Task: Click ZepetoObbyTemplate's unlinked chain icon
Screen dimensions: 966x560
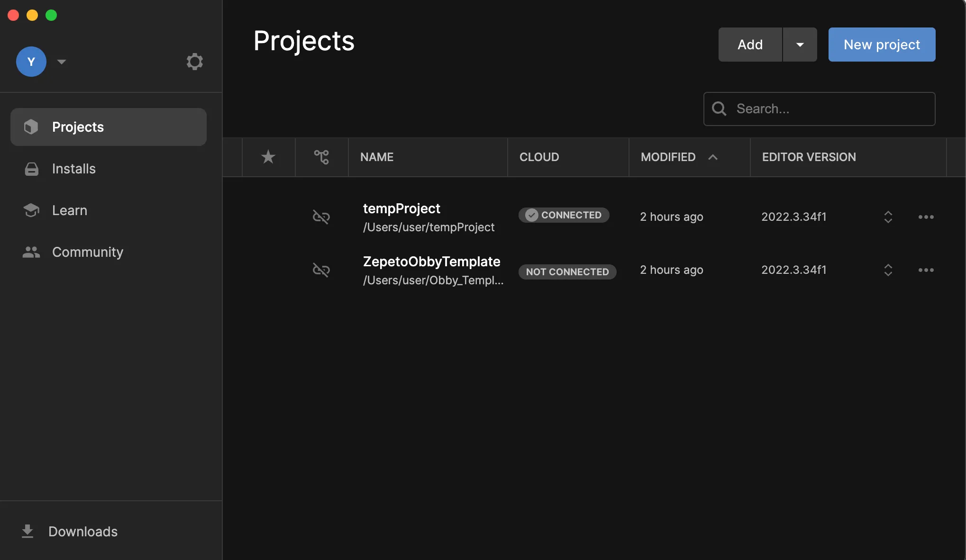Action: 321,270
